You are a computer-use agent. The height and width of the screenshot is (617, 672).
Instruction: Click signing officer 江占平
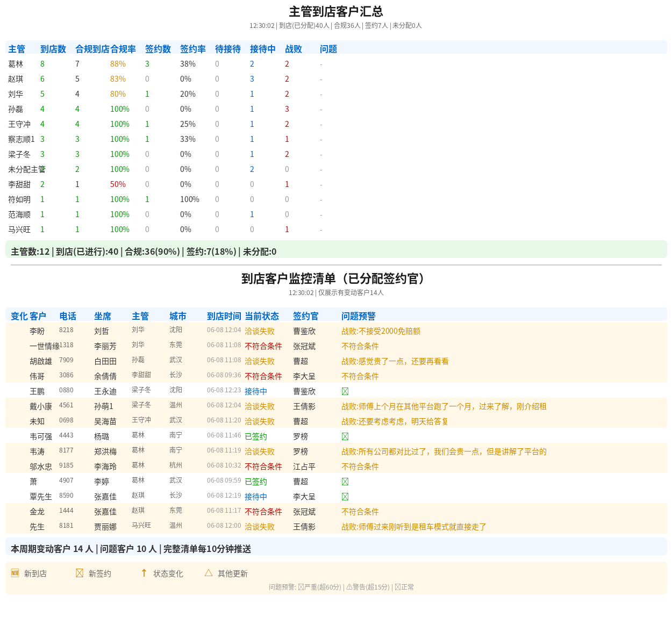point(304,467)
